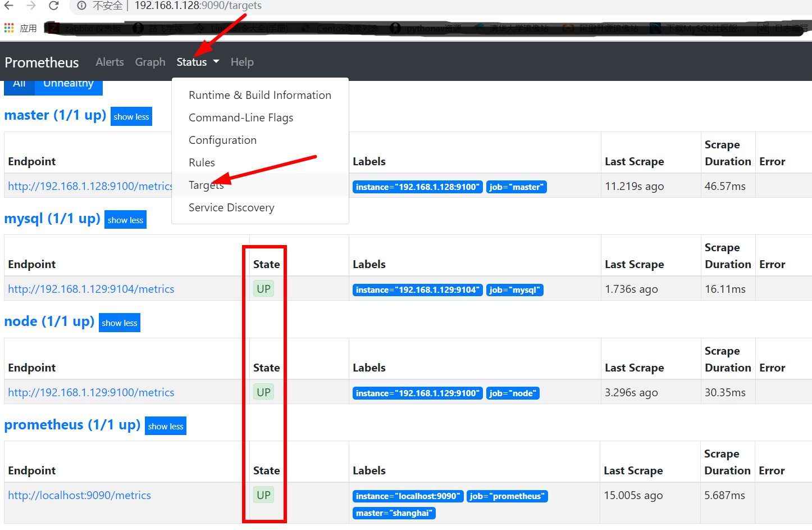
Task: Click the job="node" label badge
Action: coord(513,393)
